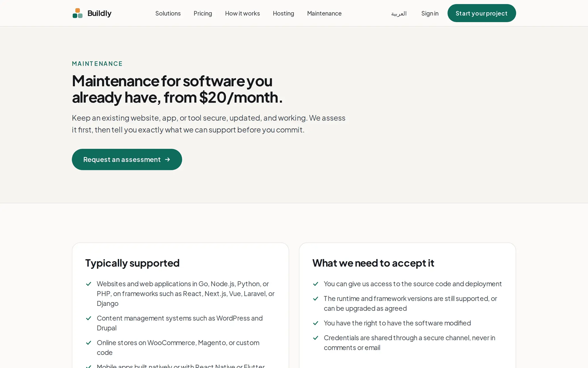Click the 'Typically supported' card heading
588x368 pixels.
[x=132, y=263]
